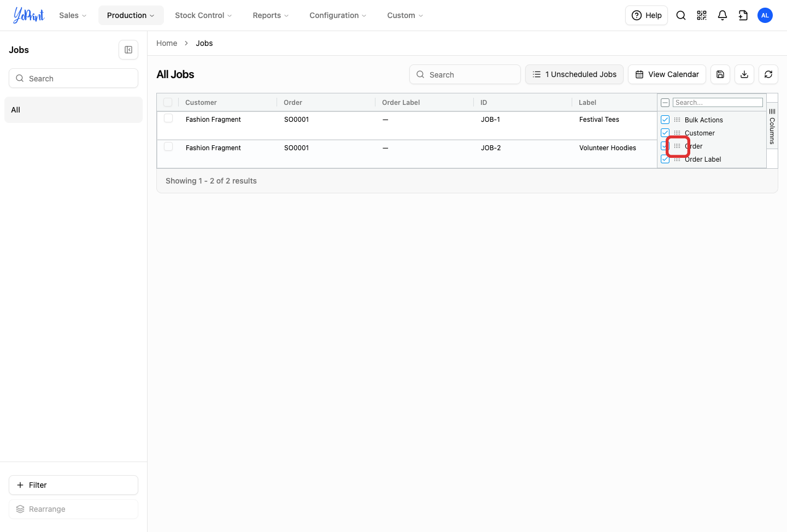Viewport: 787px width, 532px height.
Task: Click the new document icon in header
Action: coord(743,15)
